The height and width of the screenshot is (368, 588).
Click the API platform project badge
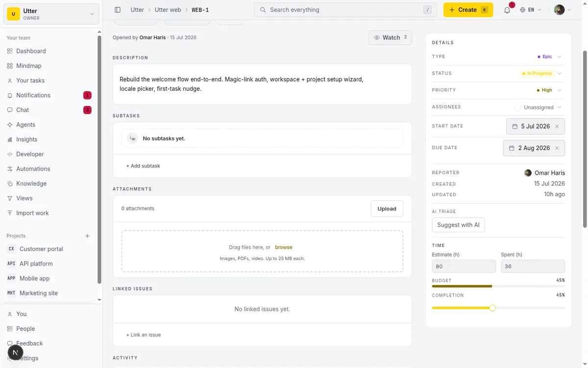click(11, 263)
